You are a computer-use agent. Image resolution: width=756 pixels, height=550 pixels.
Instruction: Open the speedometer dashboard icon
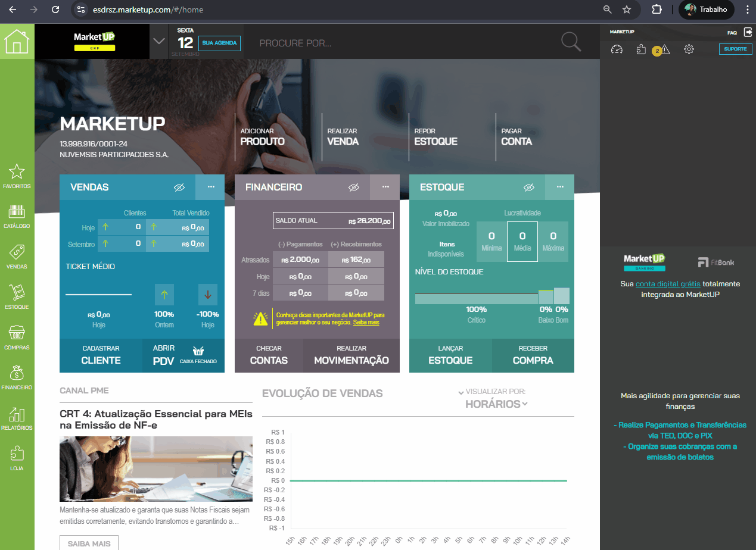coord(617,49)
